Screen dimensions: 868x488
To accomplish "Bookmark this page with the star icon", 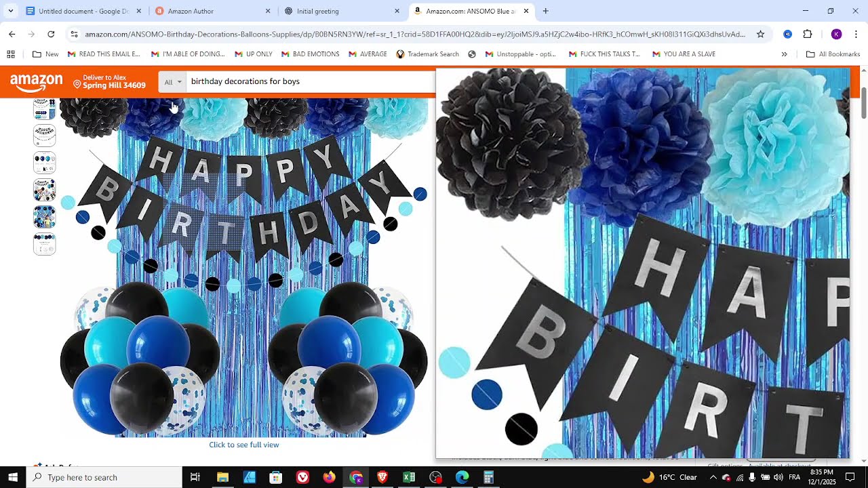I will tap(760, 34).
